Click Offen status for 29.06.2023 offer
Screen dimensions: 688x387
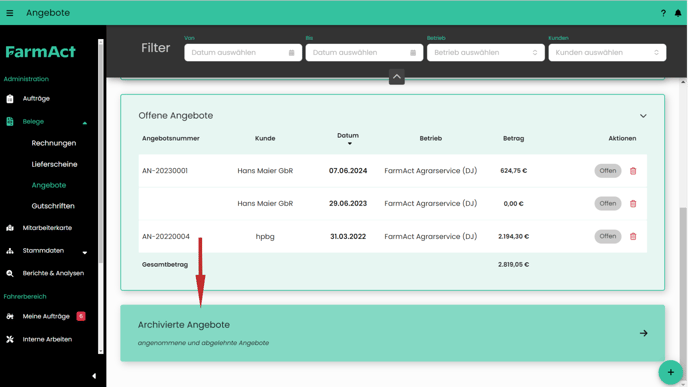click(608, 204)
